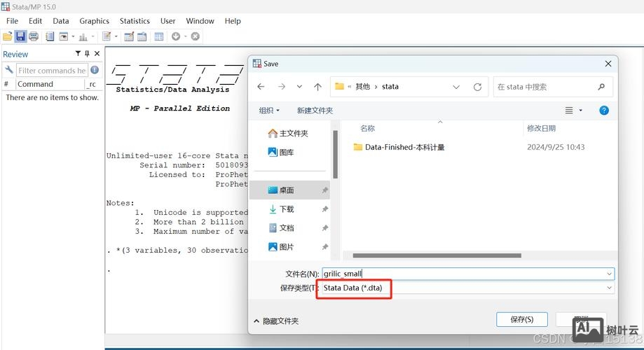Click the More (down arrow) toolbar icon
Image resolution: width=644 pixels, height=350 pixels.
pos(176,36)
